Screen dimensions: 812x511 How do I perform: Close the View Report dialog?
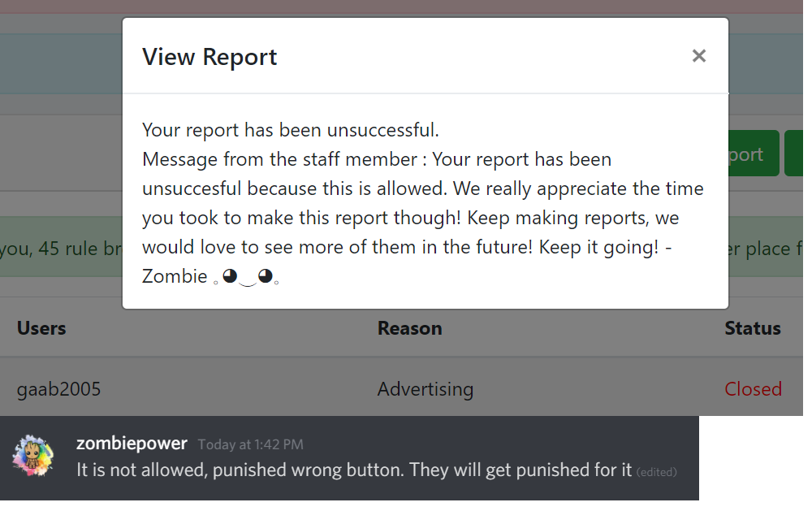[698, 56]
